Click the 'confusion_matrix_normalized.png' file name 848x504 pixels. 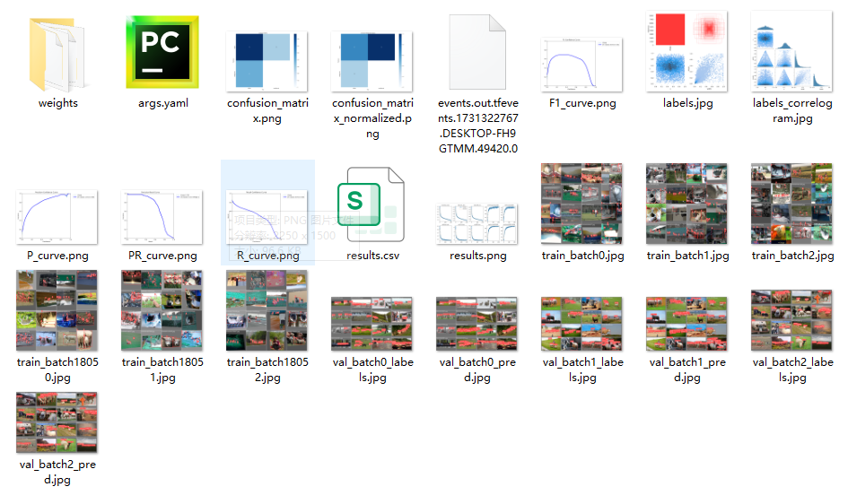point(372,117)
